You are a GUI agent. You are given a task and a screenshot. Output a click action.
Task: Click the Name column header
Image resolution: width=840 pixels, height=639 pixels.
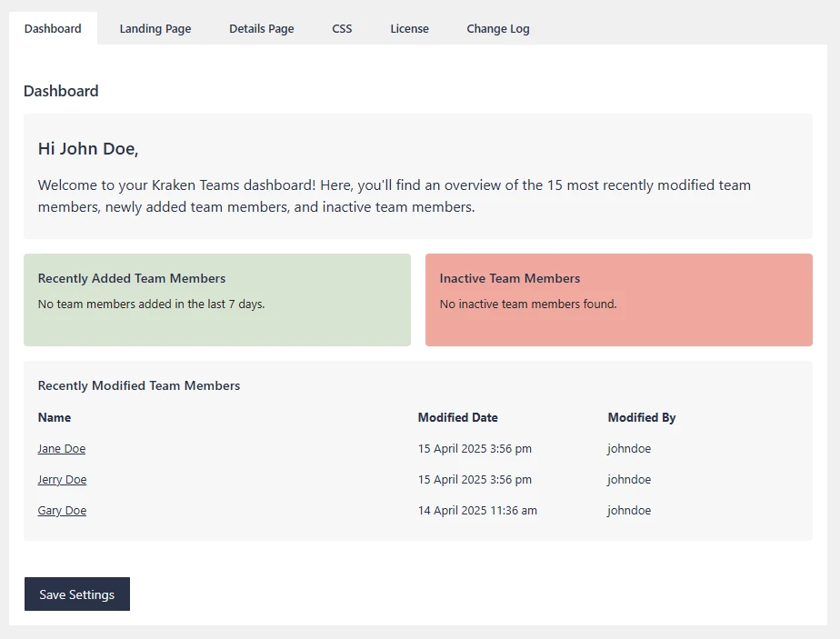55,417
